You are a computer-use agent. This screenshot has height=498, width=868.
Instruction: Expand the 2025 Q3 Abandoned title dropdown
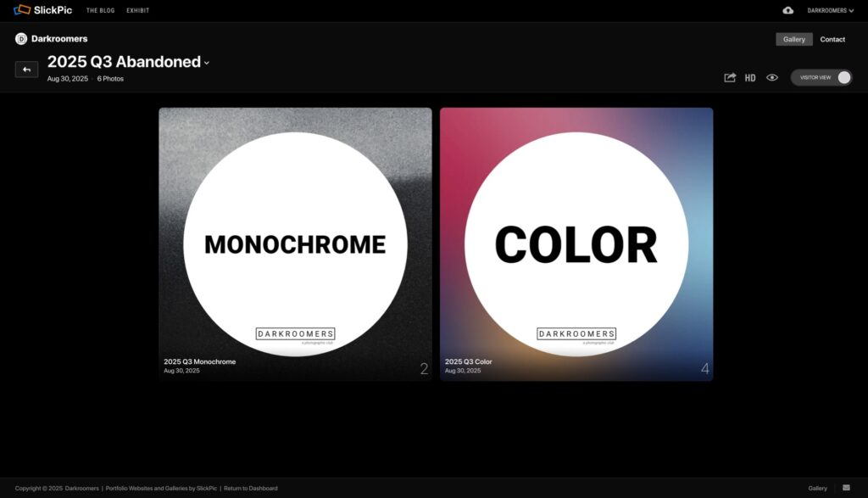(x=207, y=63)
